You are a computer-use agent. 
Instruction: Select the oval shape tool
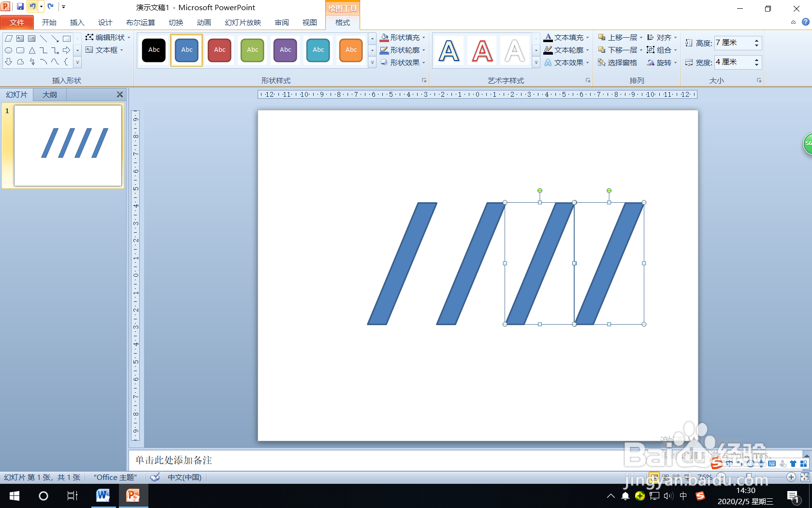pyautogui.click(x=9, y=50)
